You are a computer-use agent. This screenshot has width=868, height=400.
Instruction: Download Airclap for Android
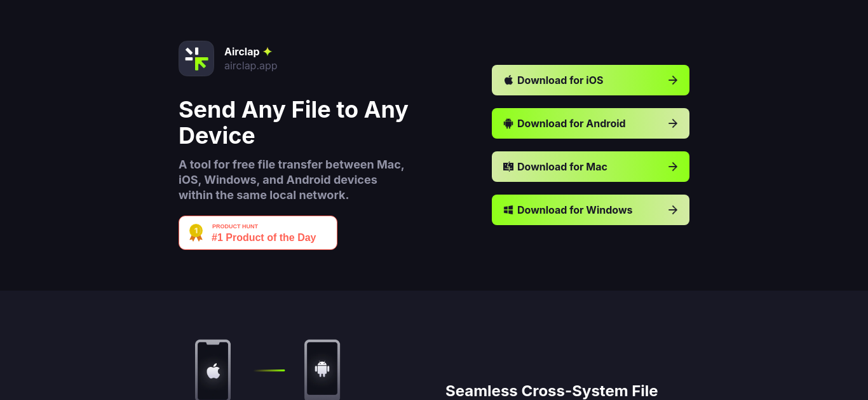pos(590,123)
